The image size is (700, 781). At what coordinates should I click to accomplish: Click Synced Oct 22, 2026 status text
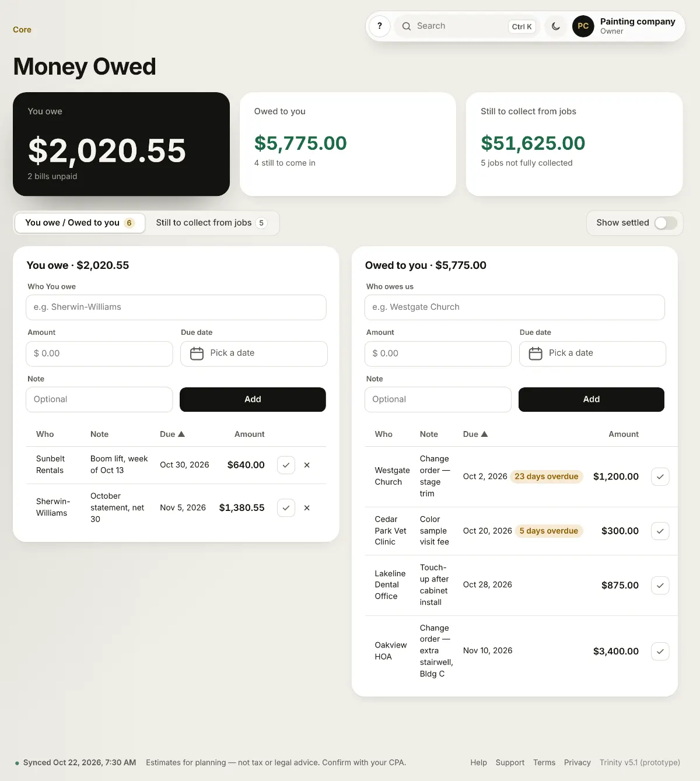(79, 762)
